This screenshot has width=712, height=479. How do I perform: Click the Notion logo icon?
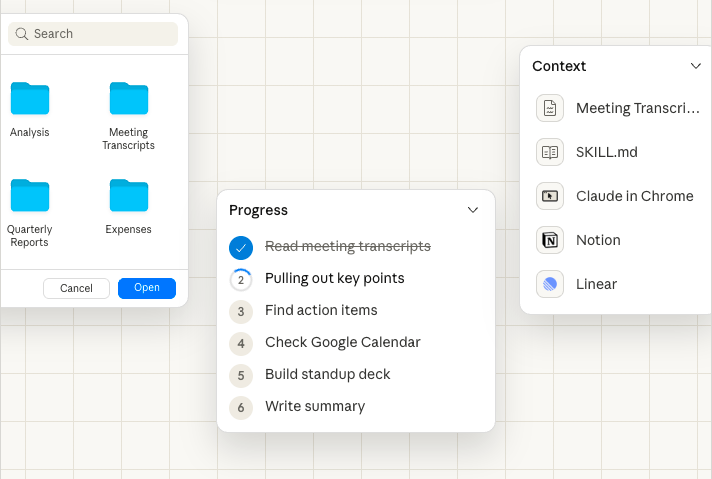click(x=550, y=240)
